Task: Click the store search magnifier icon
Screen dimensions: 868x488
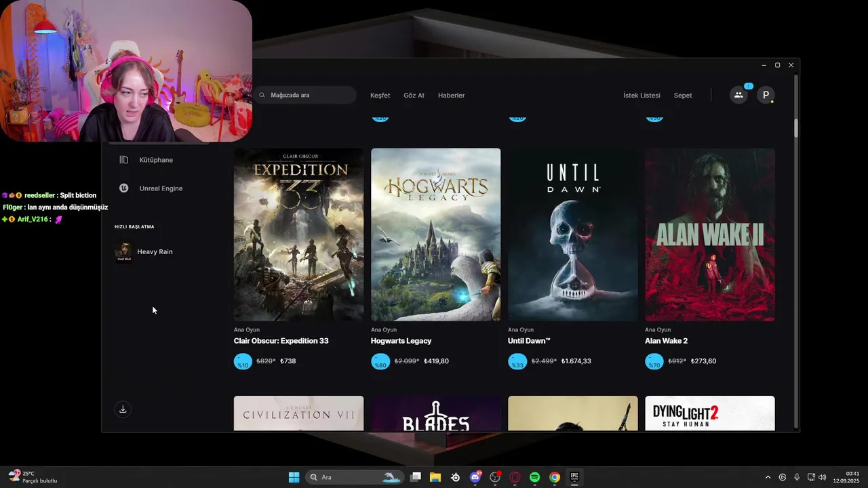Action: pos(262,95)
